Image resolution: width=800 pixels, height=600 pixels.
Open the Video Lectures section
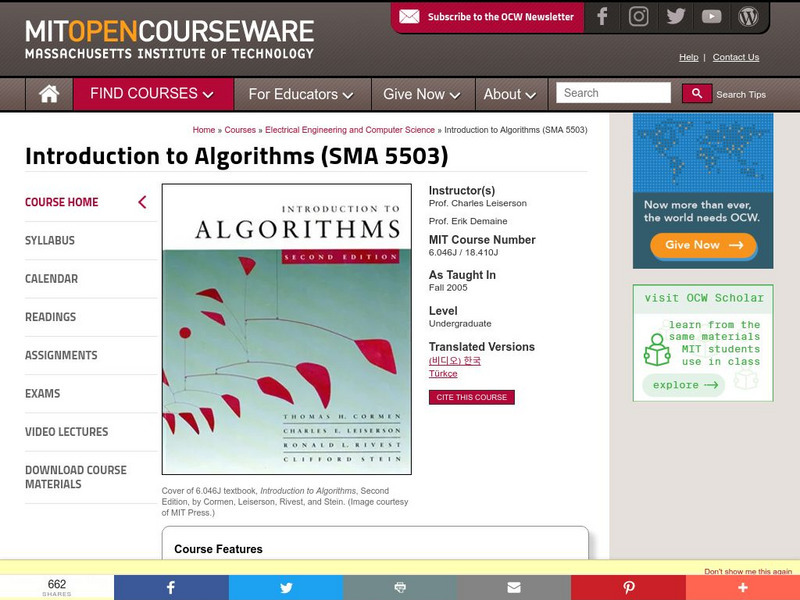[x=67, y=432]
